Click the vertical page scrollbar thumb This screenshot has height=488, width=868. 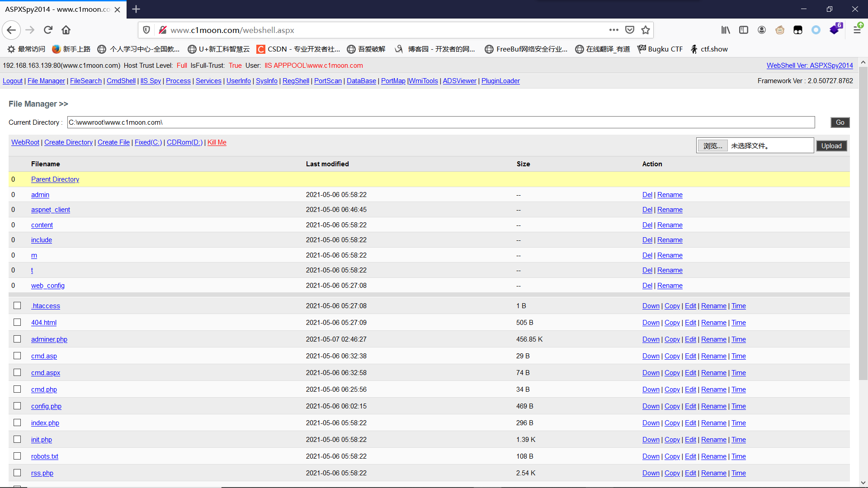point(863,224)
